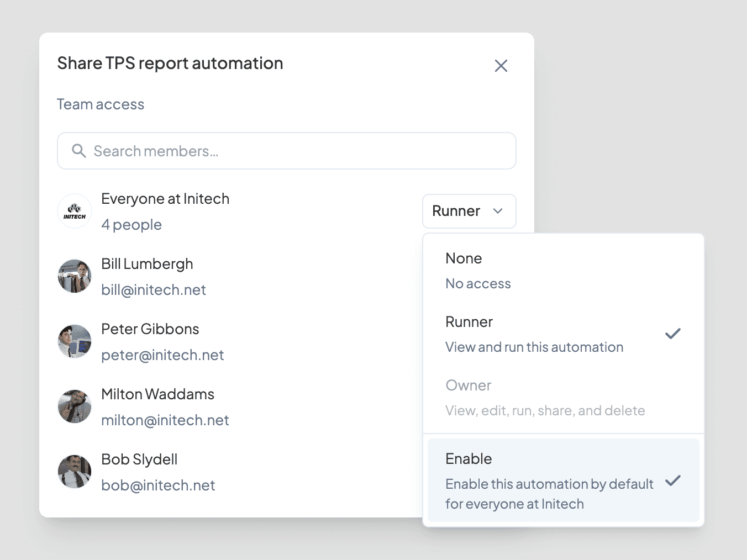The height and width of the screenshot is (560, 747).
Task: Click Bob Slydell's avatar photo
Action: [x=75, y=472]
